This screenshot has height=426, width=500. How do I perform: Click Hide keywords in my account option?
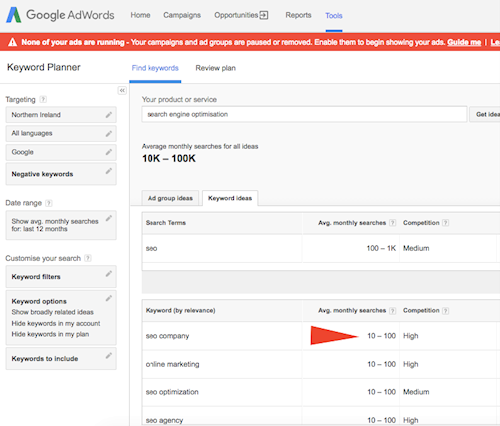[x=56, y=323]
